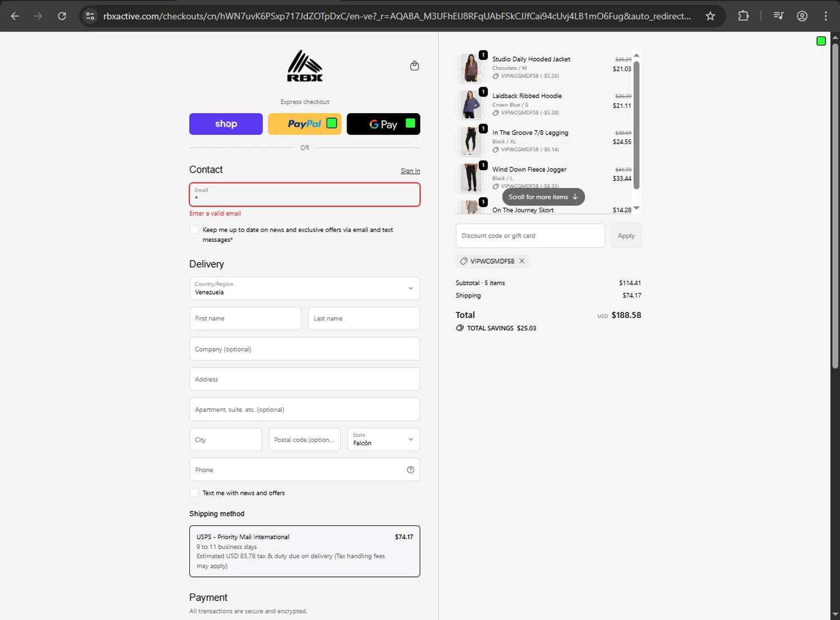The image size is (840, 620).
Task: Reload the checkout page
Action: 62,16
